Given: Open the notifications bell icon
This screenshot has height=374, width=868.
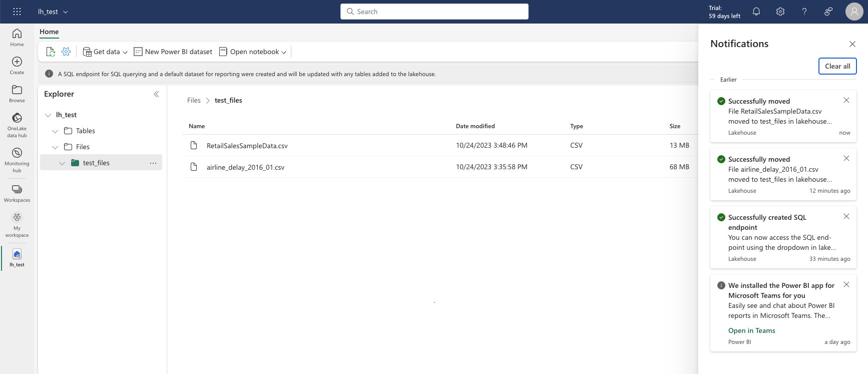Looking at the screenshot, I should click(x=756, y=12).
